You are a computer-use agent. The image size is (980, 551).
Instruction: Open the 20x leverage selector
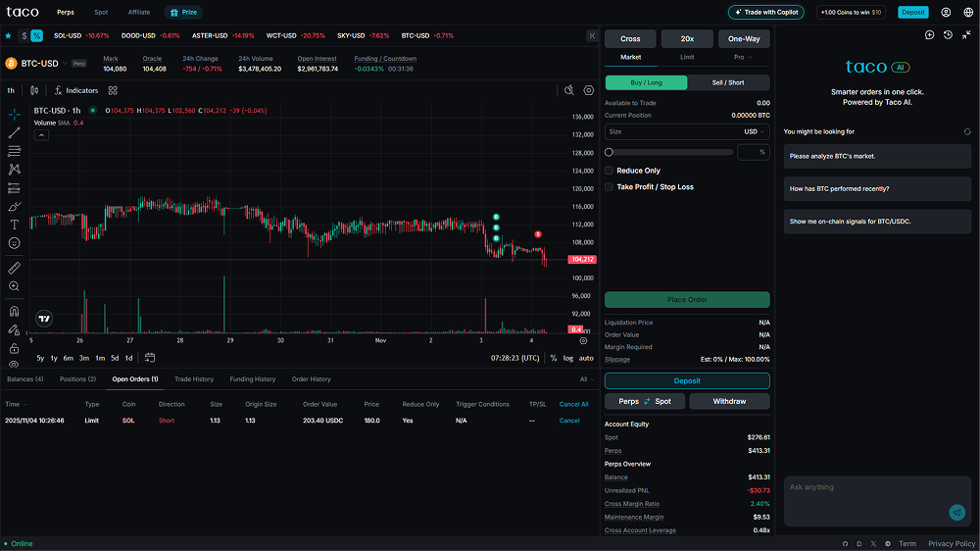pyautogui.click(x=687, y=39)
